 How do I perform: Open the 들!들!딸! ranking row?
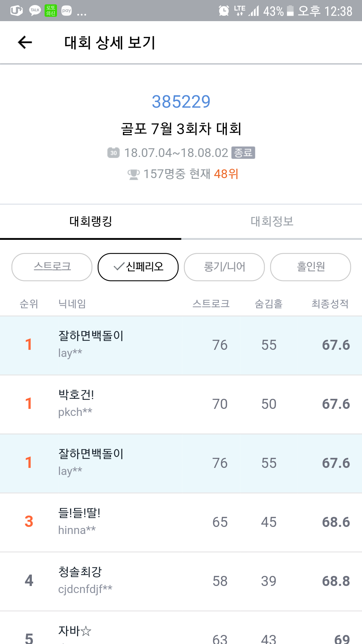click(181, 522)
